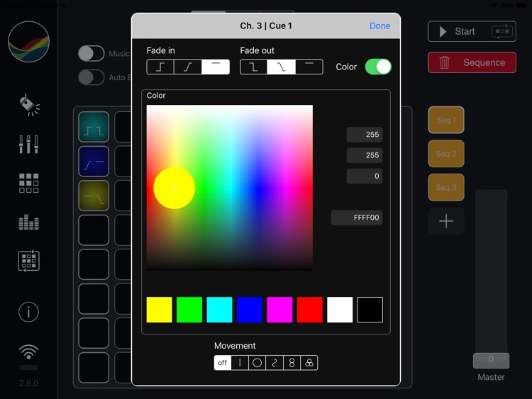Pick the blue preset swatch

click(250, 310)
